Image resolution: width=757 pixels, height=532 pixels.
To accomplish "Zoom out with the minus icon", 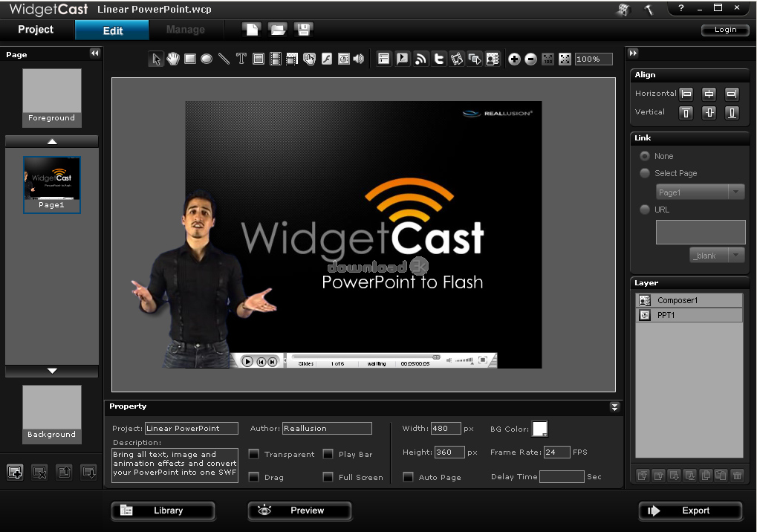I will click(530, 59).
